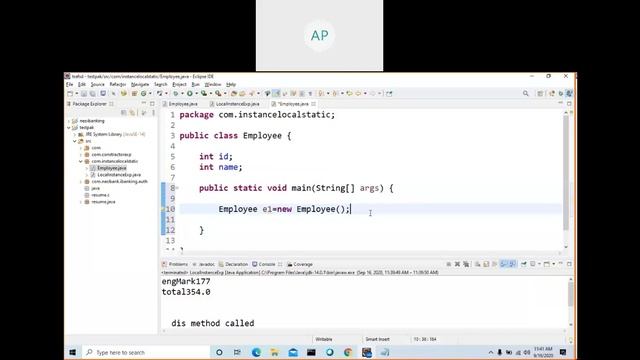This screenshot has height=360, width=640.
Task: Click the console vertical scrollbar
Action: [571, 293]
